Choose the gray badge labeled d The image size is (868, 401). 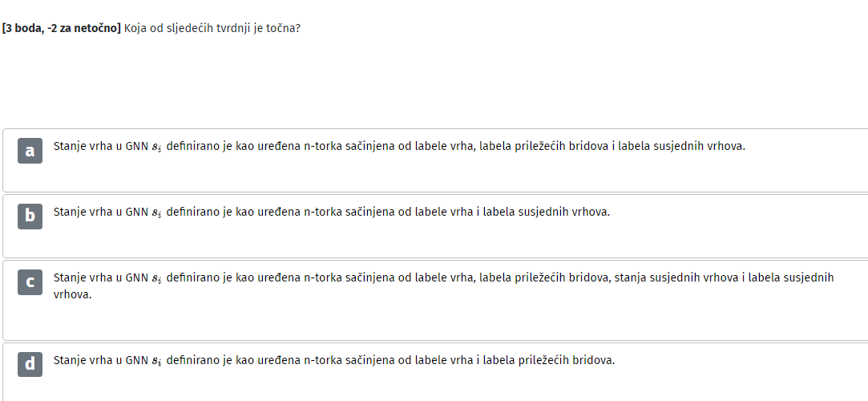(30, 364)
